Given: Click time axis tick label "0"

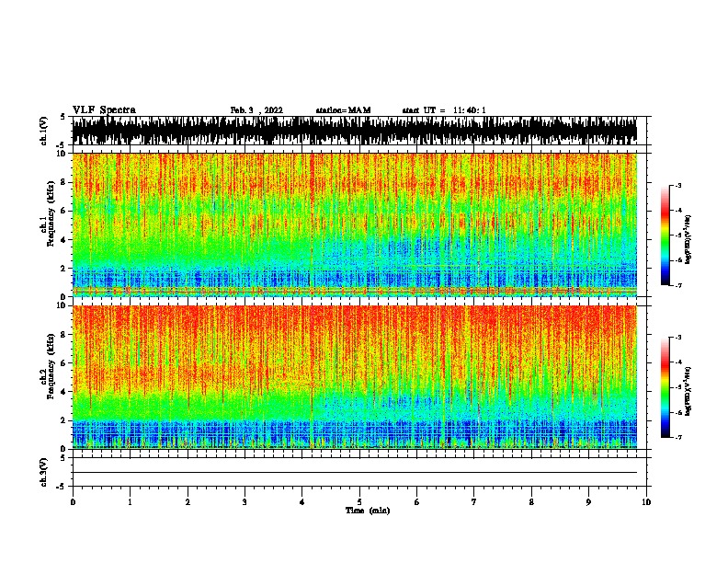Looking at the screenshot, I should 73,502.
